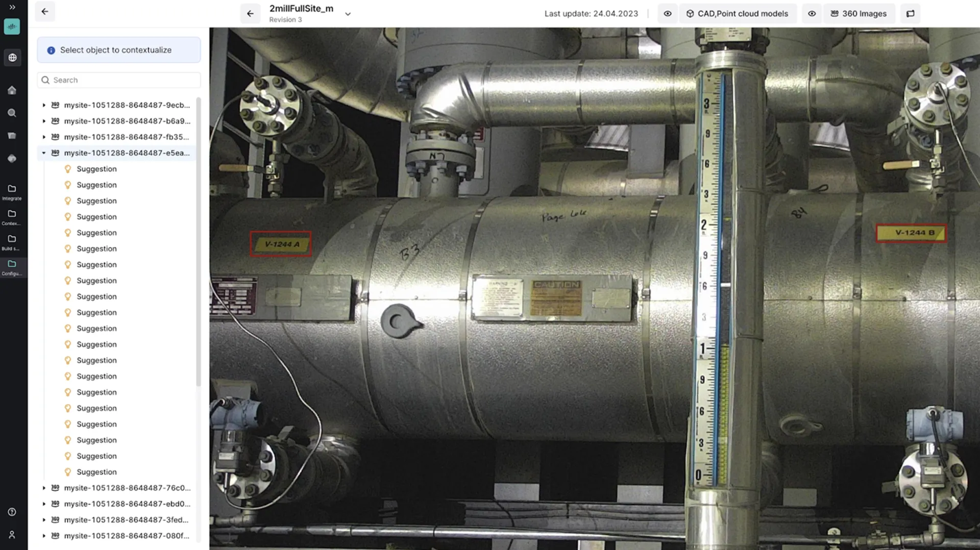Expand the mysite-1051288-8648487-9ecb tree node
Viewport: 980px width, 550px height.
coord(44,105)
